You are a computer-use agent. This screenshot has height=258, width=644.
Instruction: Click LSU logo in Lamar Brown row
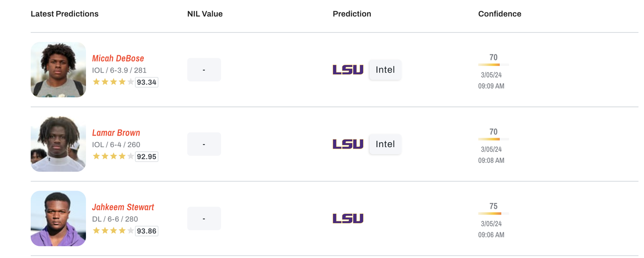point(348,144)
